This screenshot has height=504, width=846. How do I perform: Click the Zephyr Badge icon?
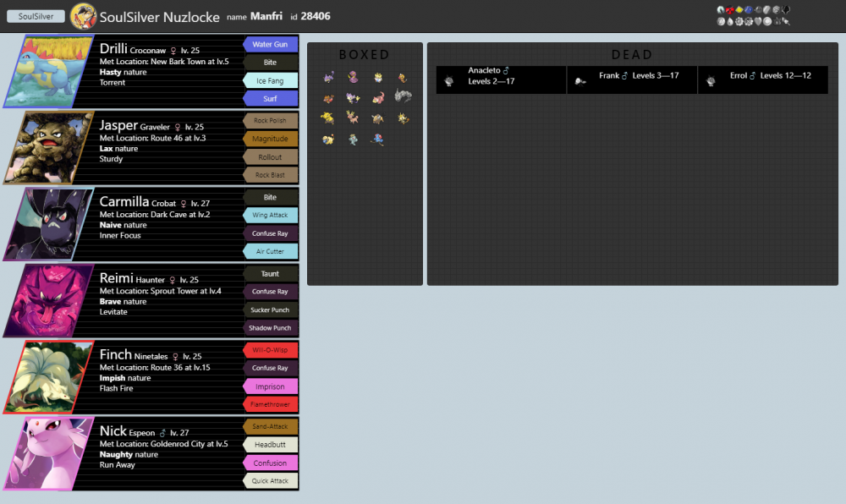721,10
